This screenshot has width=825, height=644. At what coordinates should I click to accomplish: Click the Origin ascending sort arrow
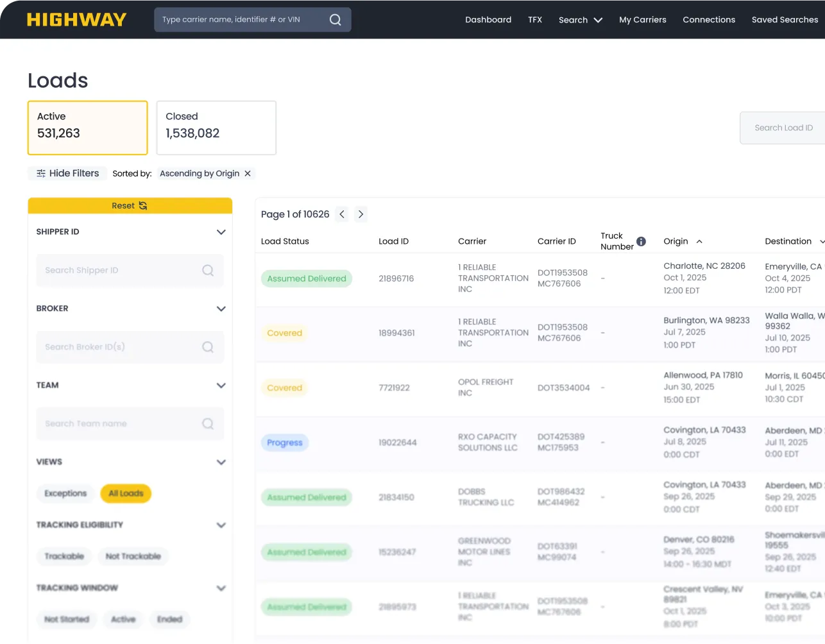coord(699,242)
